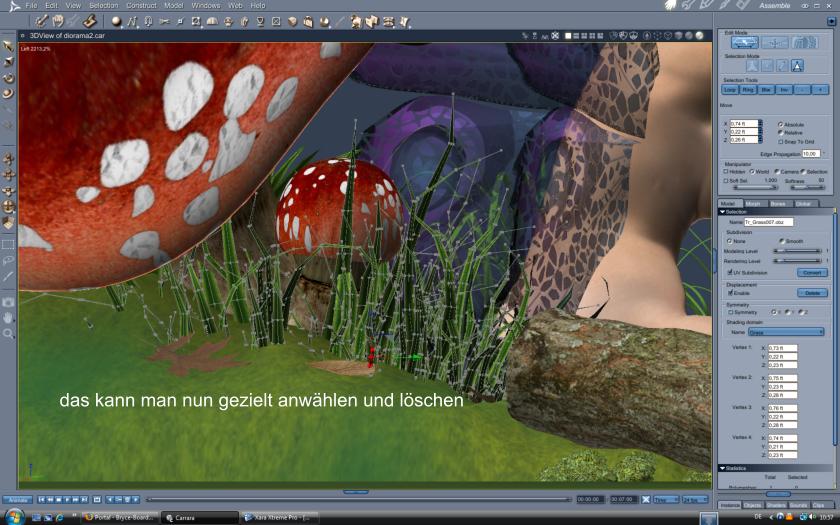Collapse the Statistics section triangle
Viewport: 840px width, 525px height.
(x=722, y=468)
